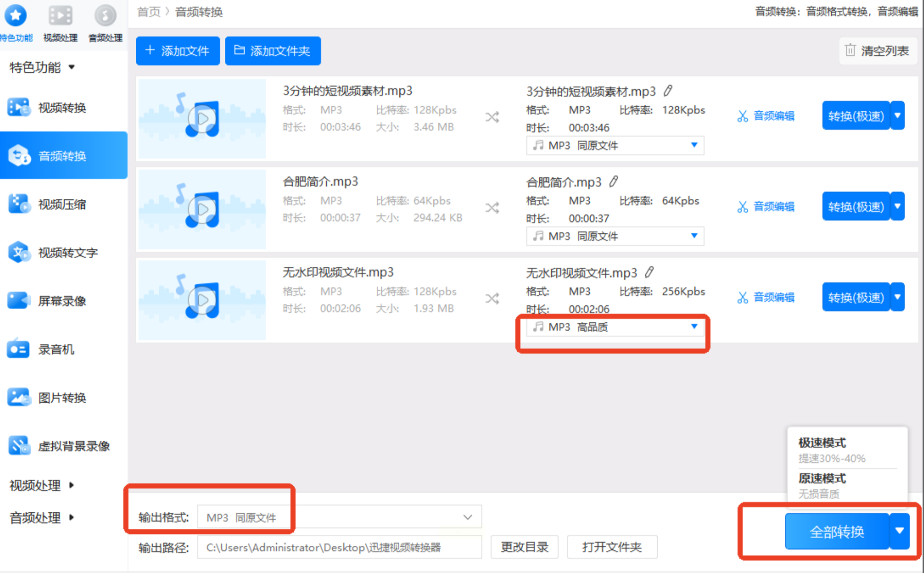This screenshot has height=573, width=924.
Task: Play preview thumbnail of 无水印视频文件.mp3
Action: tap(202, 300)
